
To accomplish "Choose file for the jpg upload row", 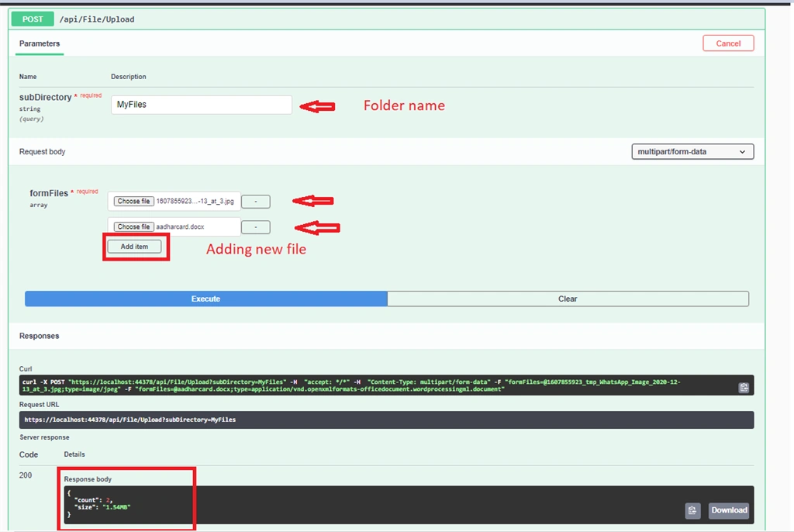I will pyautogui.click(x=133, y=201).
